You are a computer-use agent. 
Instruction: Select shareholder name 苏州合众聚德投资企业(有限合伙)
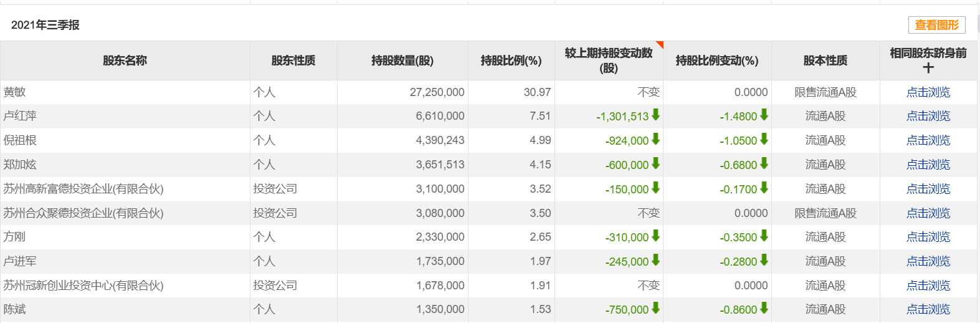83,213
